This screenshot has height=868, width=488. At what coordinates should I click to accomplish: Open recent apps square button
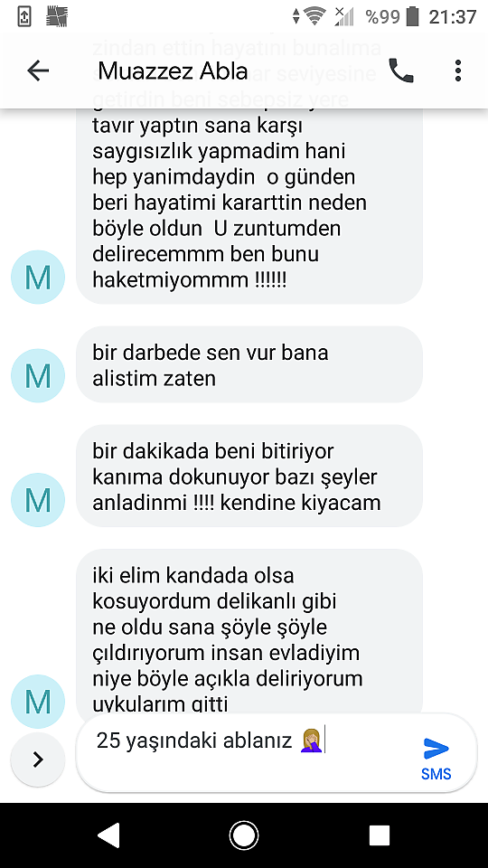(379, 835)
